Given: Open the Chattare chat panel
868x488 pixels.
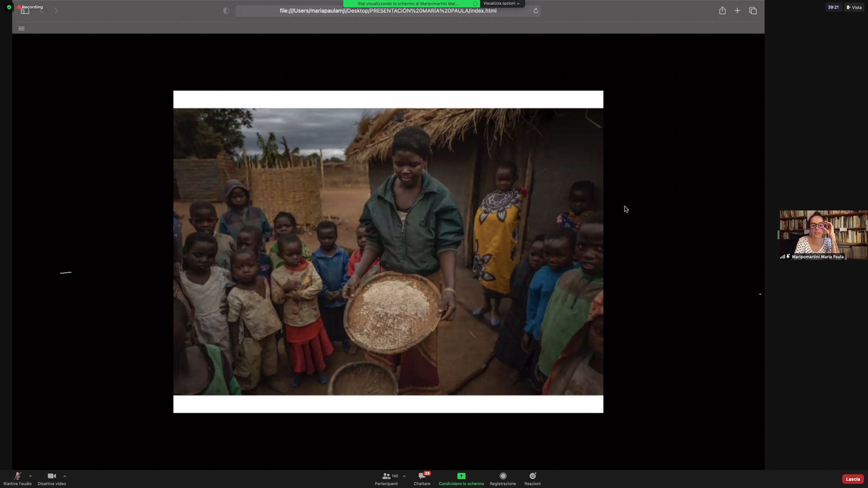Looking at the screenshot, I should point(422,479).
